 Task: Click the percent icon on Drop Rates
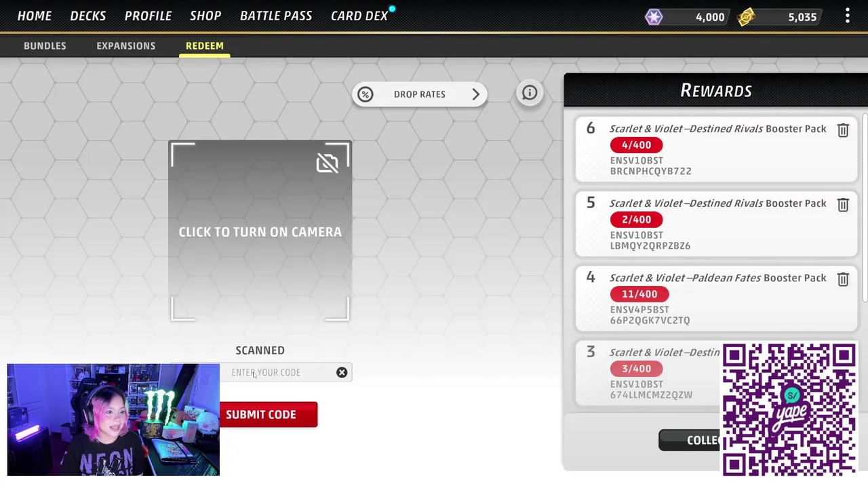click(366, 94)
